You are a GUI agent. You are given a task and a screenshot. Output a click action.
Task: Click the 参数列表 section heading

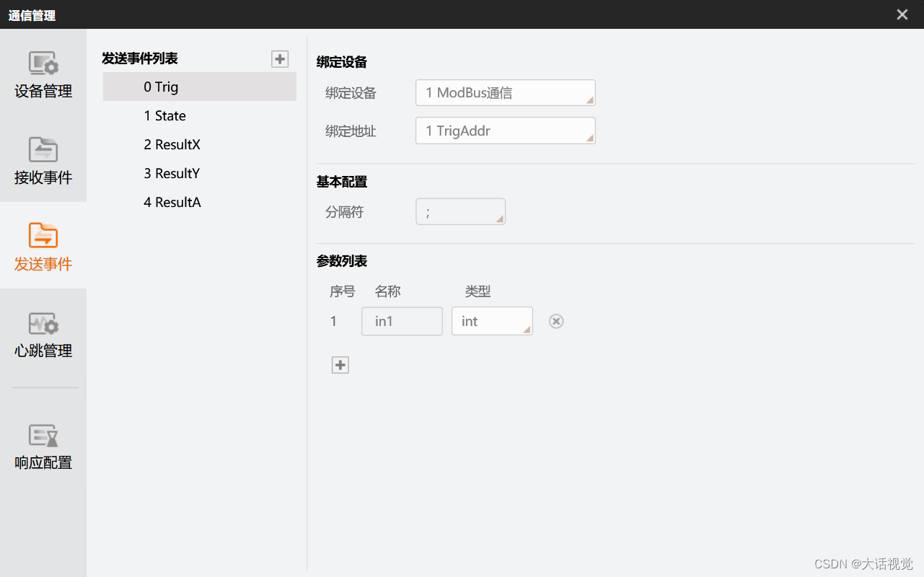(x=342, y=261)
